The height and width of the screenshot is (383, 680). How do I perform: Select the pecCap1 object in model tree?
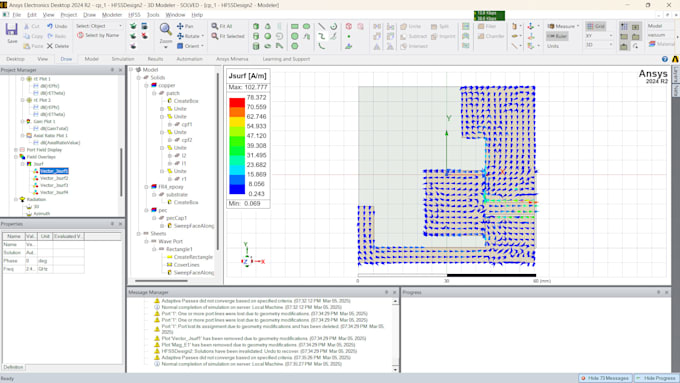coord(177,218)
